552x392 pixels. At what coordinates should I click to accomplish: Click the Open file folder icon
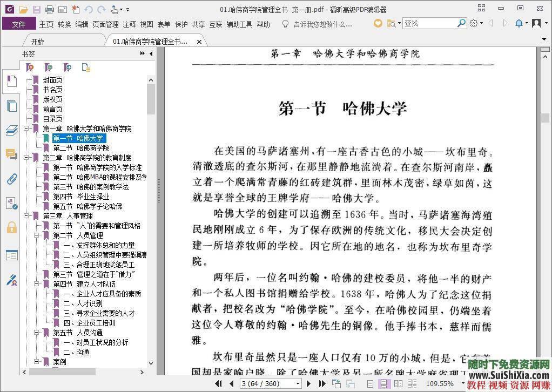point(24,10)
